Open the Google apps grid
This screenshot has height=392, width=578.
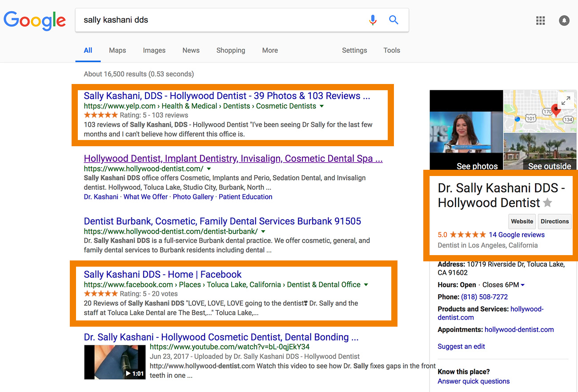coord(541,20)
